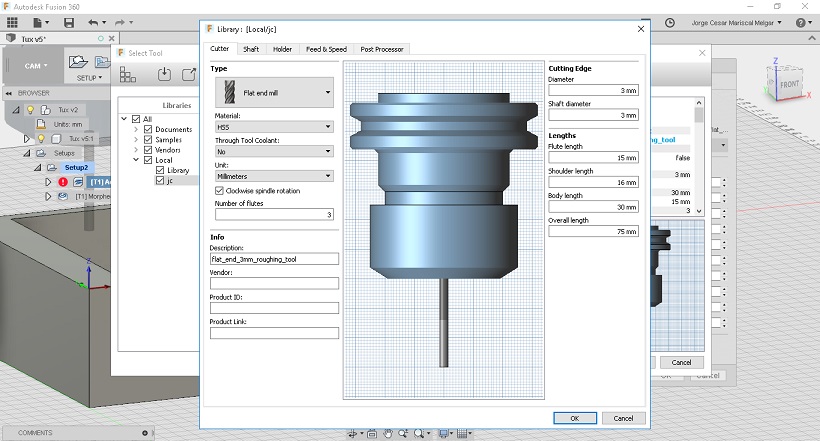Toggle the light bulb for Tux v5:1
Viewport: 820px width, 441px height.
coord(41,139)
